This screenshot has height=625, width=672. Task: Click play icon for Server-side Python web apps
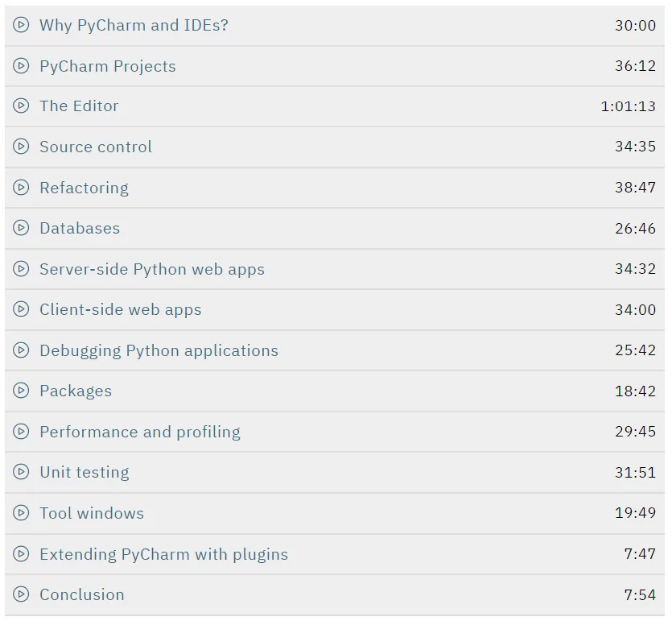pyautogui.click(x=21, y=269)
